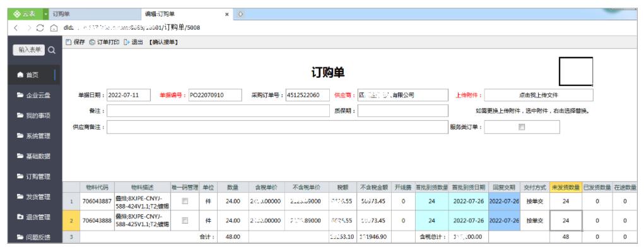Expand 订购管理 in the sidebar
This screenshot has width=644, height=247.
pyautogui.click(x=33, y=177)
